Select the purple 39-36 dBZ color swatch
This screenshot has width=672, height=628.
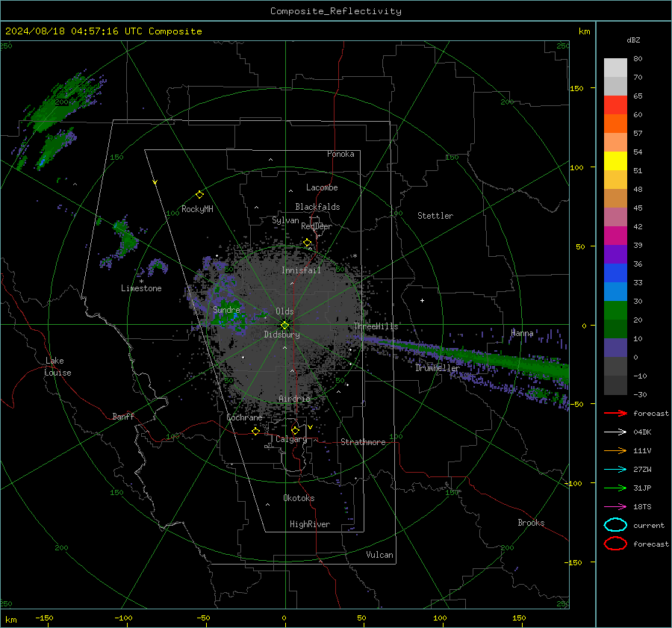click(615, 254)
